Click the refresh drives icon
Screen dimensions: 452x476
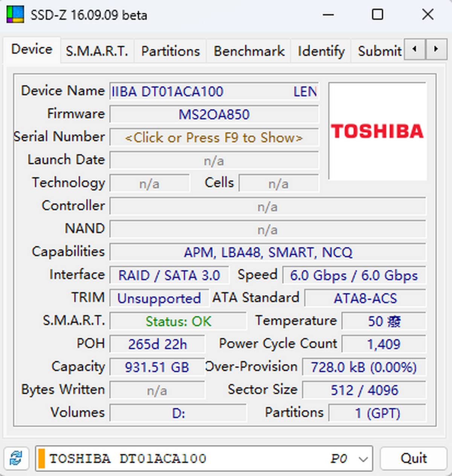coord(17,458)
